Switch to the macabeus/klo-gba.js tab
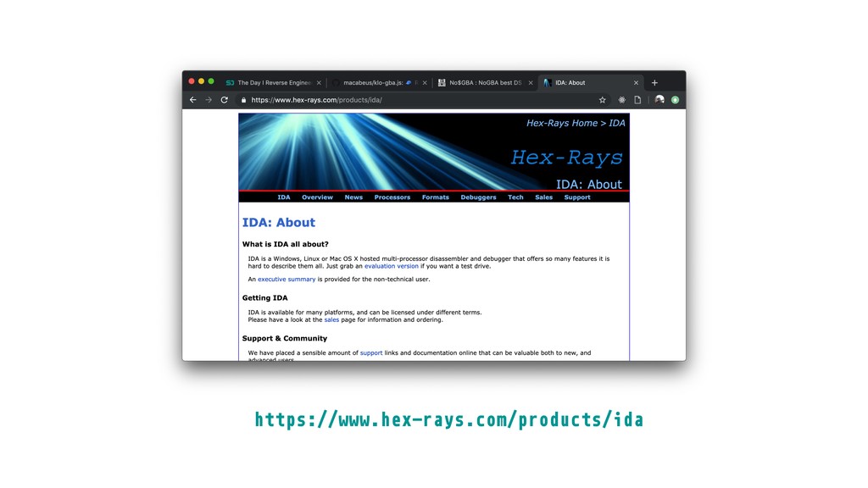868x488 pixels. [x=379, y=83]
